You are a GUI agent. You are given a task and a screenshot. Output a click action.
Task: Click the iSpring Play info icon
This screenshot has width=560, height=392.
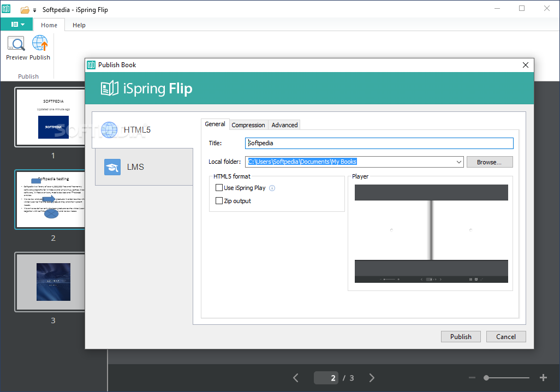(x=272, y=188)
